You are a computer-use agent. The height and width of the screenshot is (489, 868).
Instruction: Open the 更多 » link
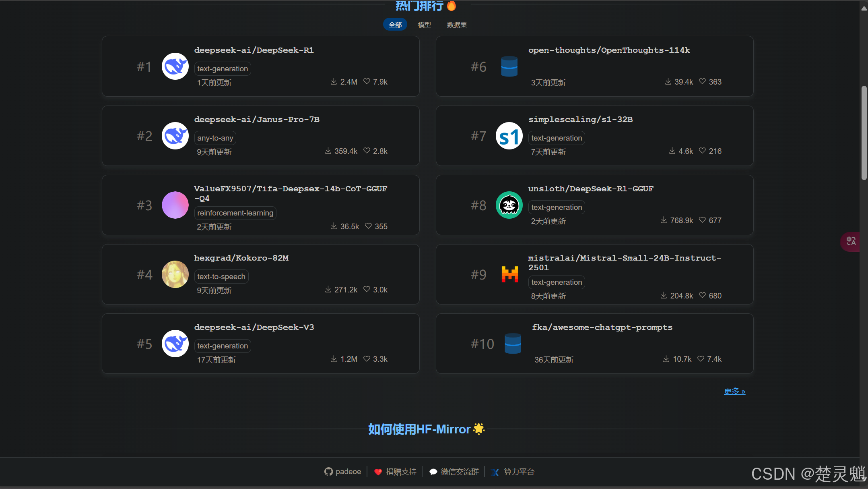point(734,391)
